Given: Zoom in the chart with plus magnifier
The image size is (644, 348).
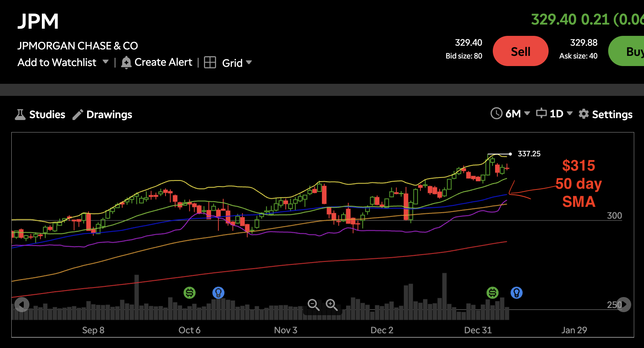Looking at the screenshot, I should (x=331, y=305).
